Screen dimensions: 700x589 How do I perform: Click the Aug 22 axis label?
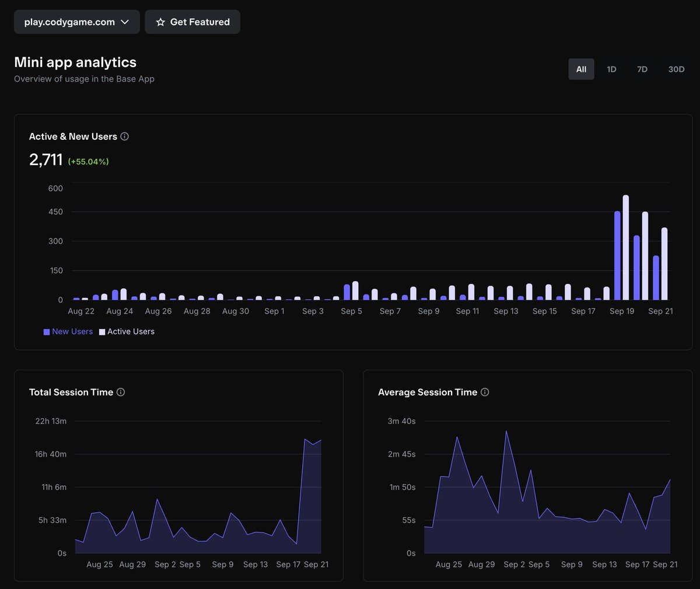click(x=81, y=311)
